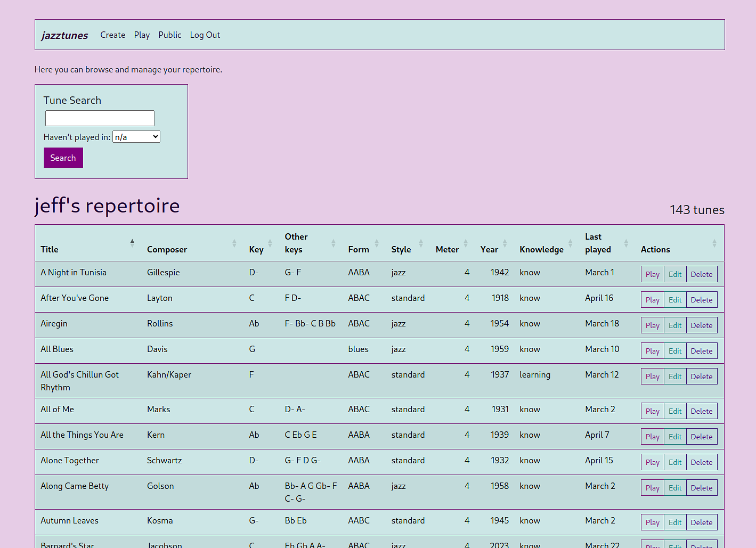Play the tune A Night in Tunisia
The image size is (756, 548).
point(652,274)
